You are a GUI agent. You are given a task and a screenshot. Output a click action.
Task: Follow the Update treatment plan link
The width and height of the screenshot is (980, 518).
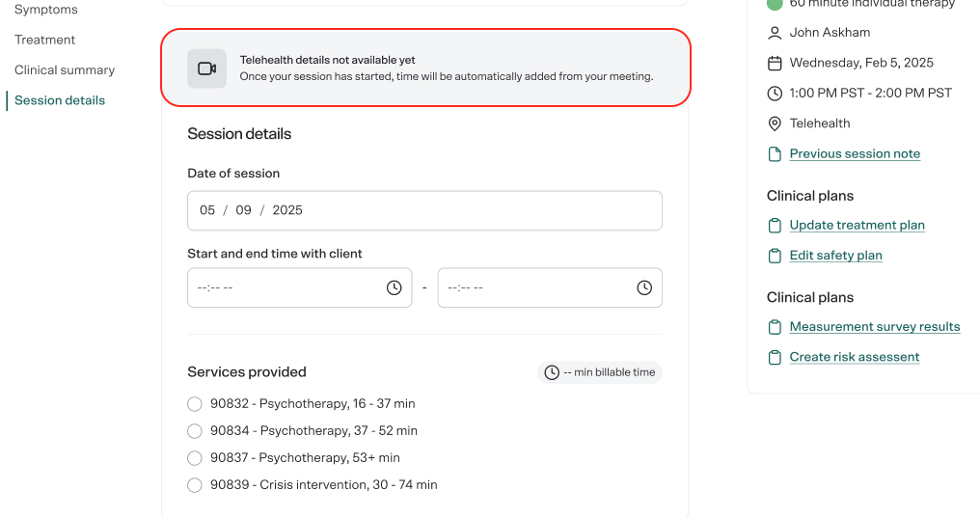[857, 225]
